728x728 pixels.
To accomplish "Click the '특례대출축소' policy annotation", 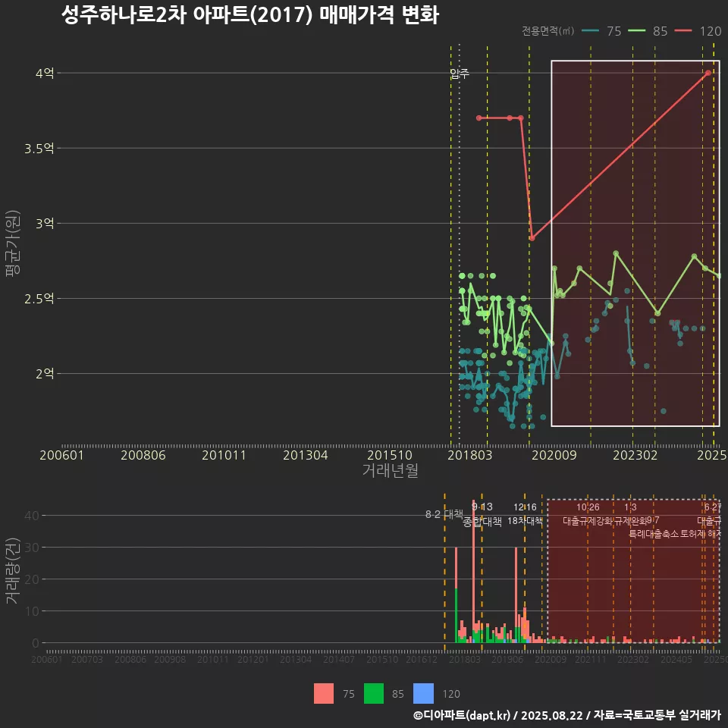I will point(654,534).
